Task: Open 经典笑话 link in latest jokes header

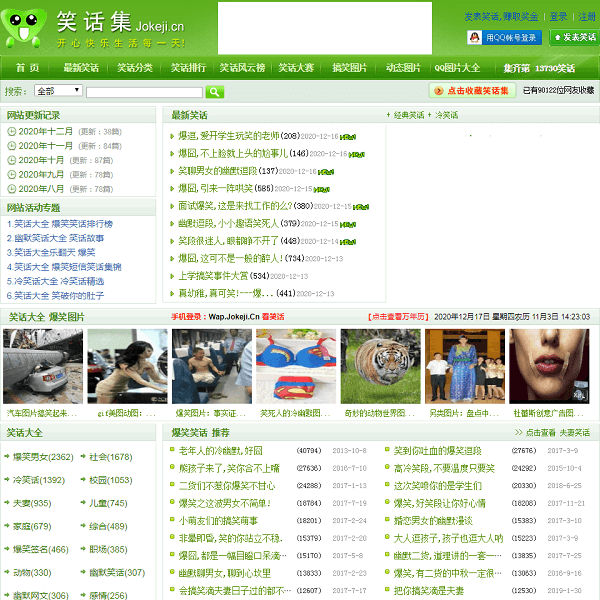Action: 409,115
